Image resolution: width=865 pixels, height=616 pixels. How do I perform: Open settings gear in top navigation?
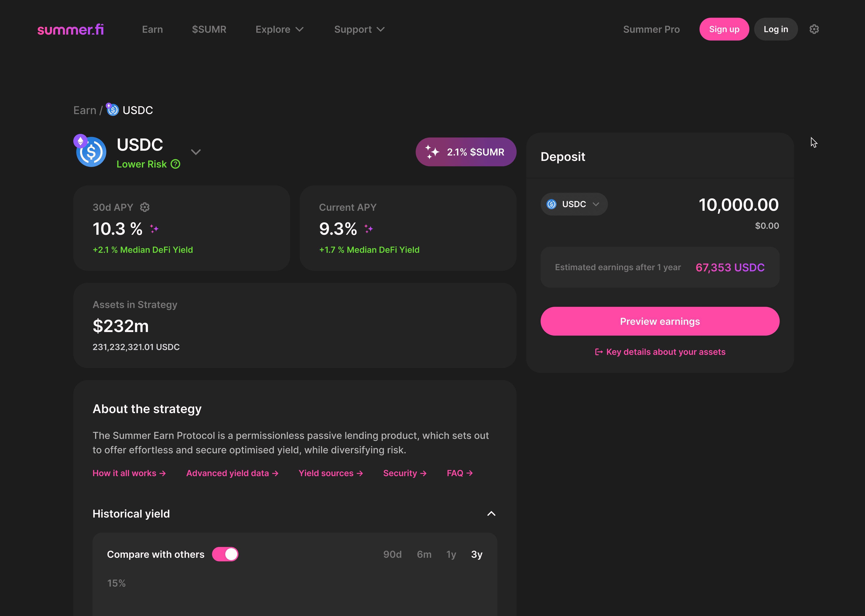pyautogui.click(x=814, y=29)
